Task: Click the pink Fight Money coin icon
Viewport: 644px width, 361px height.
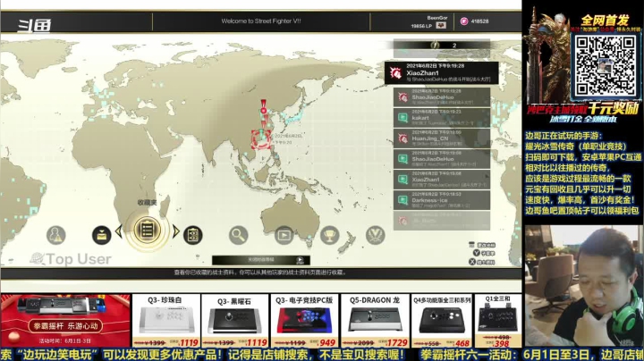Action: 464,21
